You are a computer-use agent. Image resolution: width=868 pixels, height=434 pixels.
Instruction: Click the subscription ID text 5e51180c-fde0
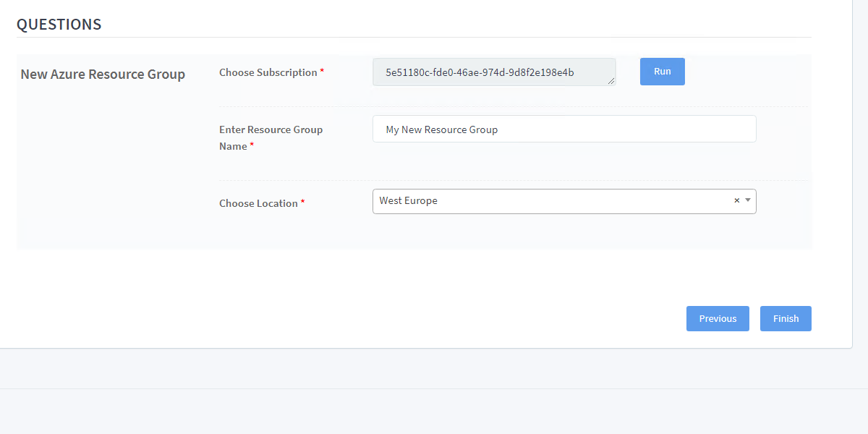click(x=480, y=72)
